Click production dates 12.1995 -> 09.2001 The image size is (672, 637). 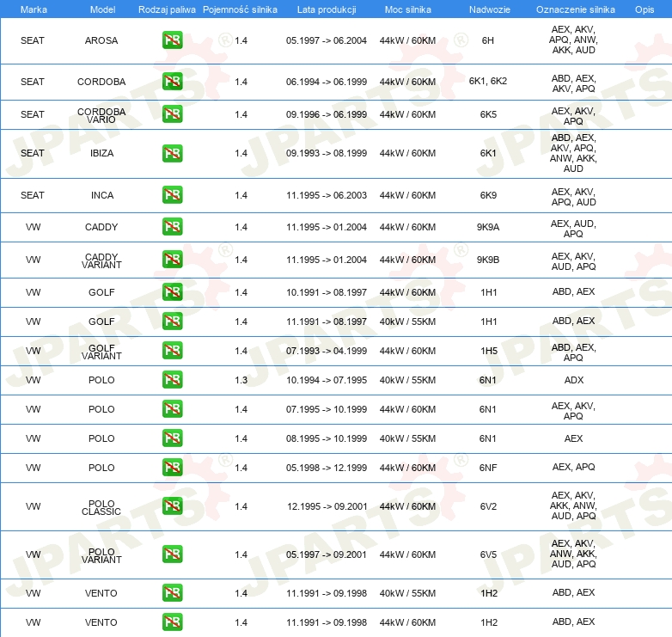tap(327, 506)
